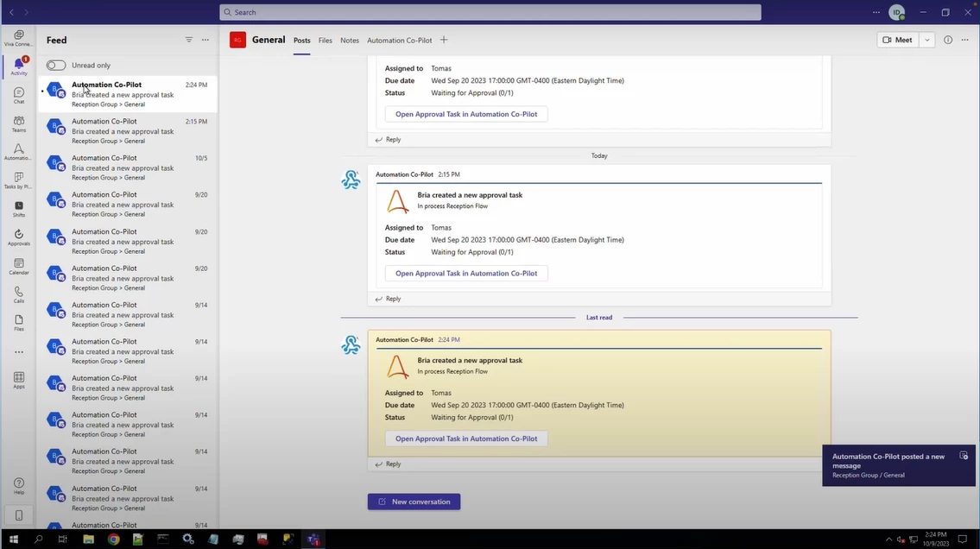Open Approval Task in the topmost message

coord(466,114)
